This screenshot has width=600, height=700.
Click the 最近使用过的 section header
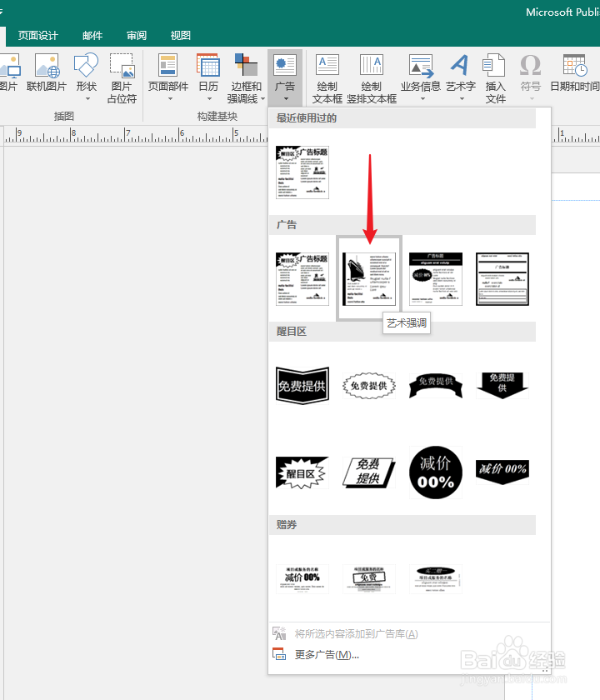(x=402, y=118)
